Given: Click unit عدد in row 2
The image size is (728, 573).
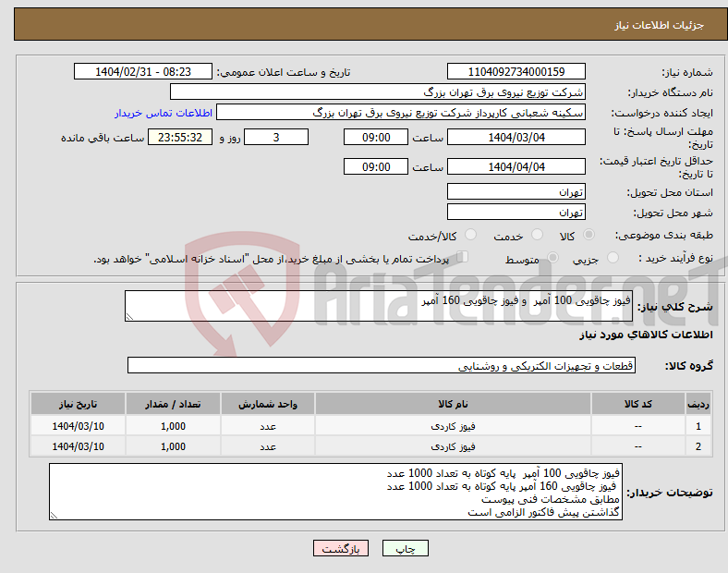Looking at the screenshot, I should [268, 446].
